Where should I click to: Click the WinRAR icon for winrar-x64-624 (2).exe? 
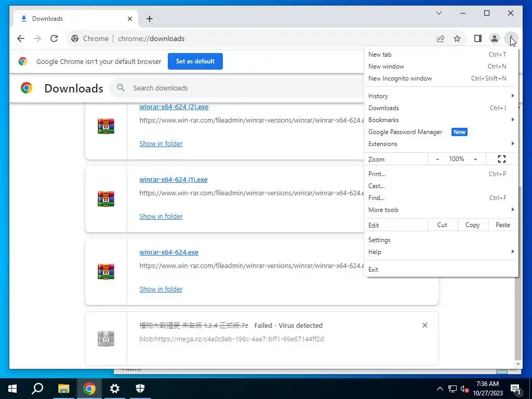point(106,126)
